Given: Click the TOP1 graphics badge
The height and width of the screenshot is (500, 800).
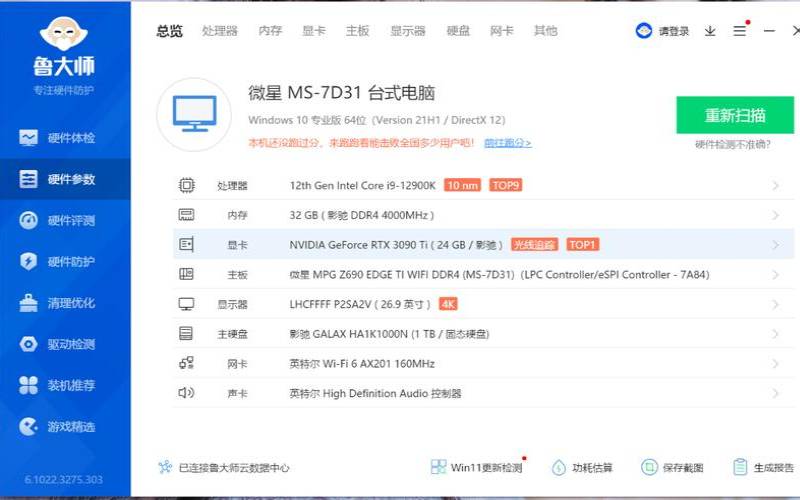Looking at the screenshot, I should point(582,245).
